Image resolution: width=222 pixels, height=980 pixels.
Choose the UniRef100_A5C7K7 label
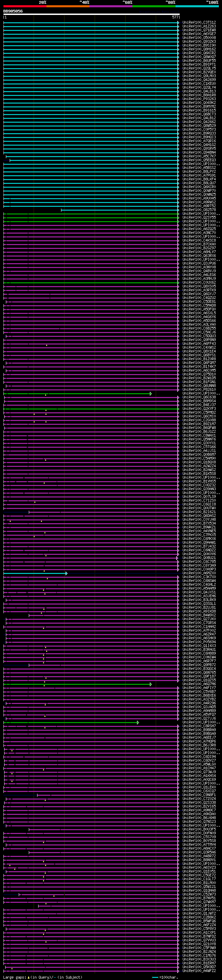tap(199, 156)
